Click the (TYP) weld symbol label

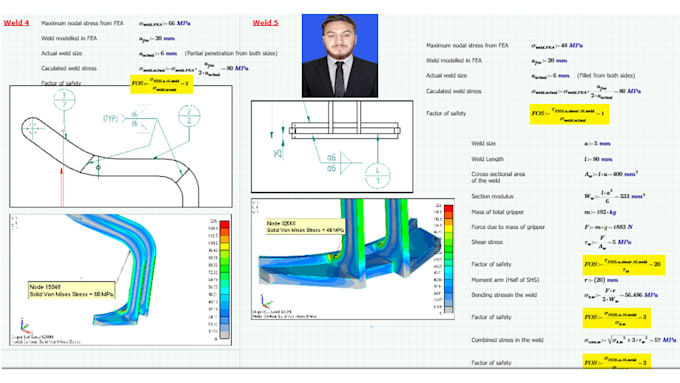point(110,118)
